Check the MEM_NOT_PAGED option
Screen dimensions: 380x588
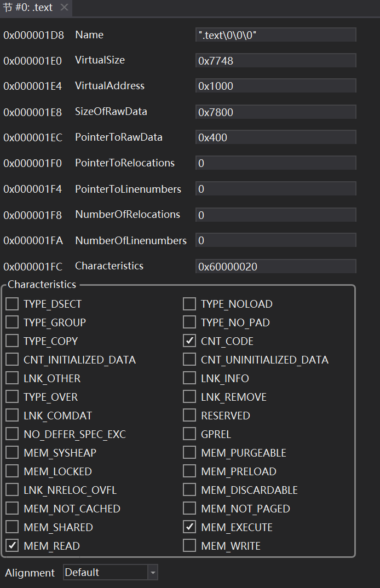point(189,509)
